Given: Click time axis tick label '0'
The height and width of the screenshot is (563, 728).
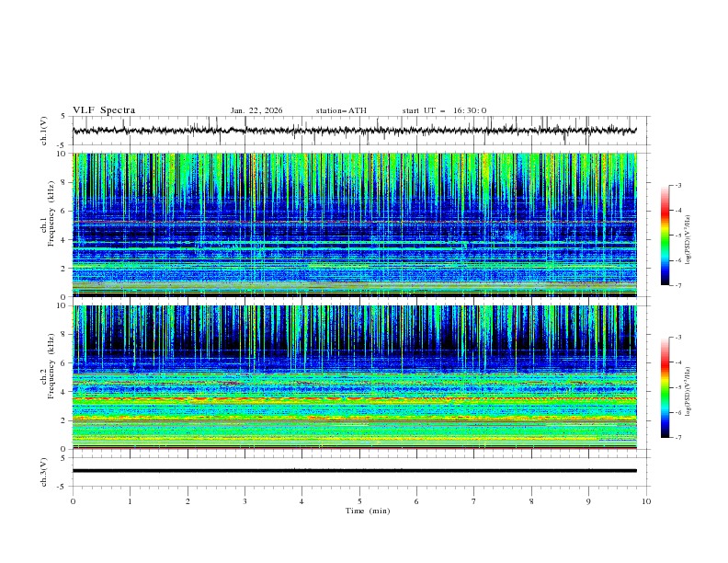Looking at the screenshot, I should (73, 501).
